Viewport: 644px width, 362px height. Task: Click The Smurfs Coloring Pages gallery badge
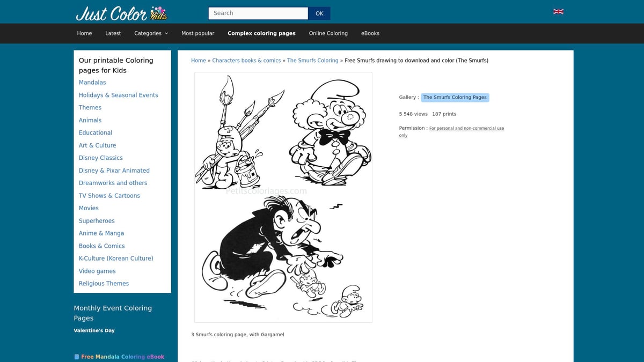click(x=455, y=97)
